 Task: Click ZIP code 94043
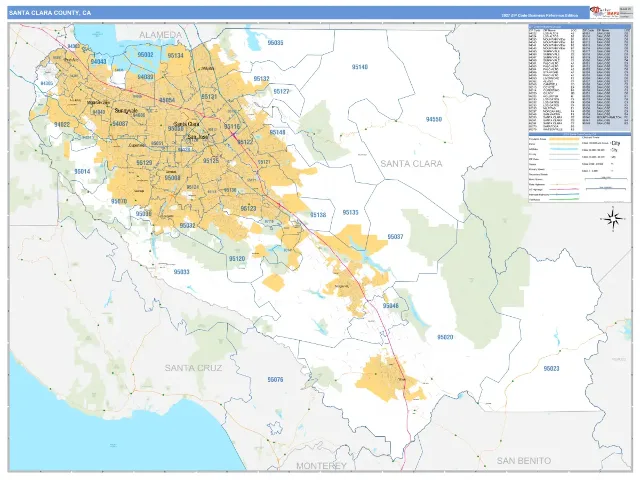point(98,62)
